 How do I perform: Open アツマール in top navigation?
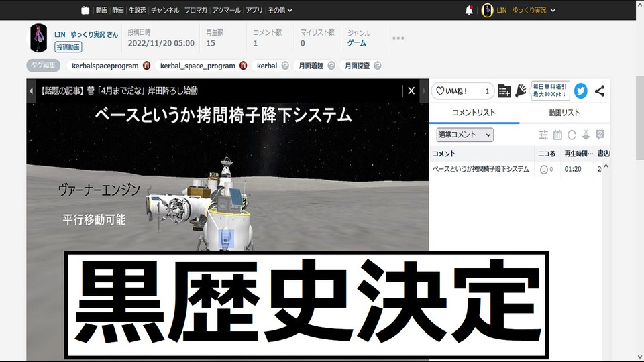pyautogui.click(x=226, y=10)
